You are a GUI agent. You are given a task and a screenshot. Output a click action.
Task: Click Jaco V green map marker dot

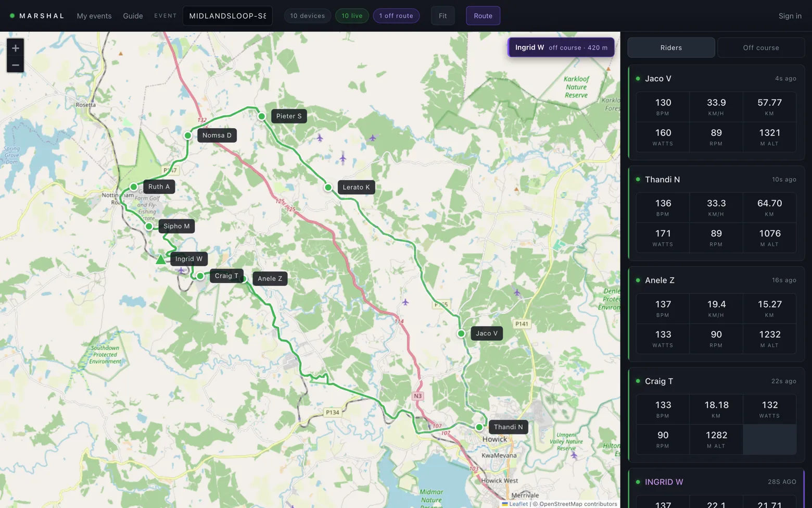(461, 333)
